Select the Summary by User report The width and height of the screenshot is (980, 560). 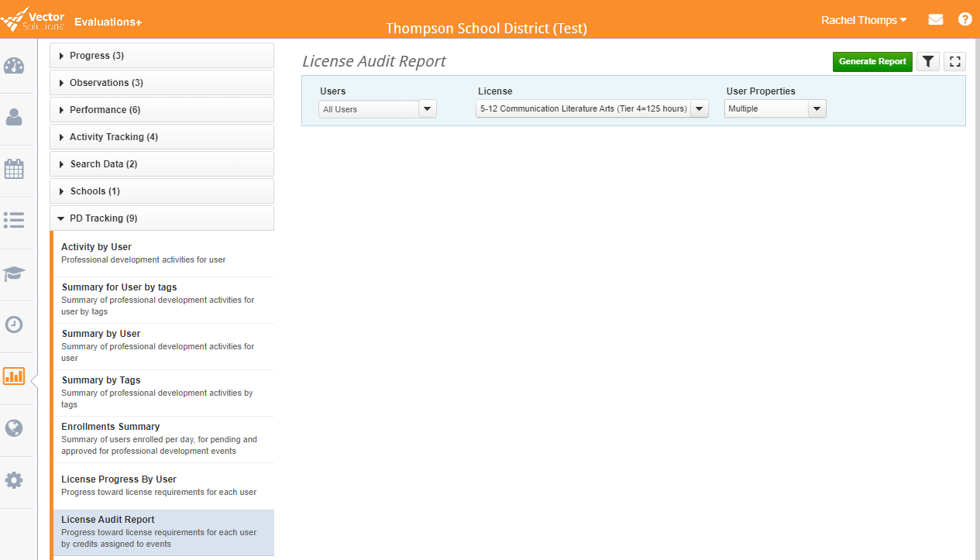click(x=163, y=346)
